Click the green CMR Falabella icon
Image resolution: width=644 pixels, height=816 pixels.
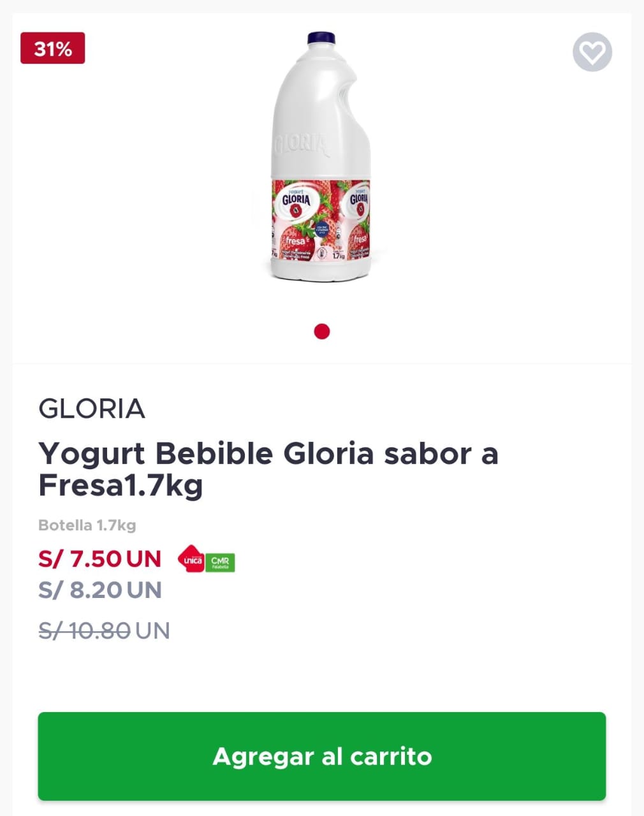pyautogui.click(x=220, y=562)
